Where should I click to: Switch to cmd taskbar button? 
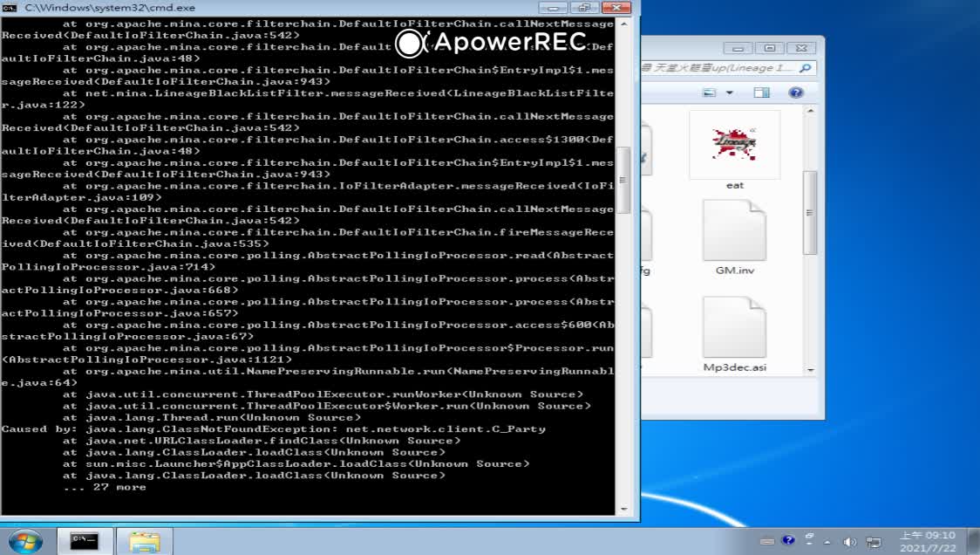click(x=85, y=541)
